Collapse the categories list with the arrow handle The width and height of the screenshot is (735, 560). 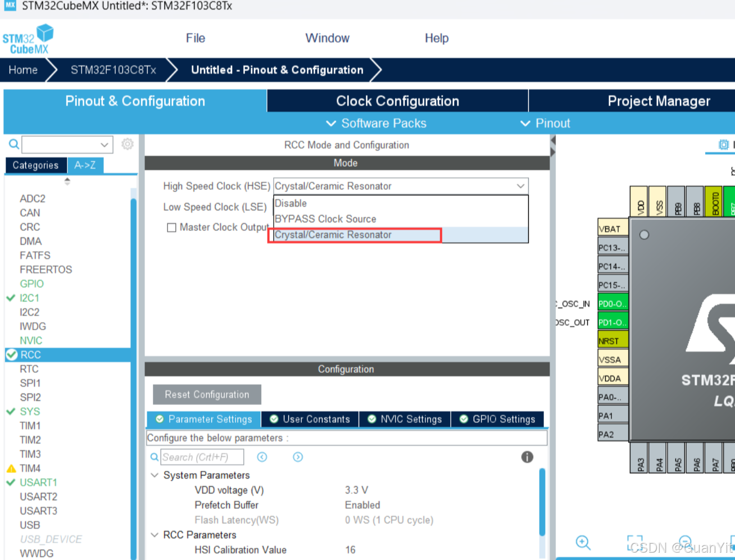pos(67,181)
